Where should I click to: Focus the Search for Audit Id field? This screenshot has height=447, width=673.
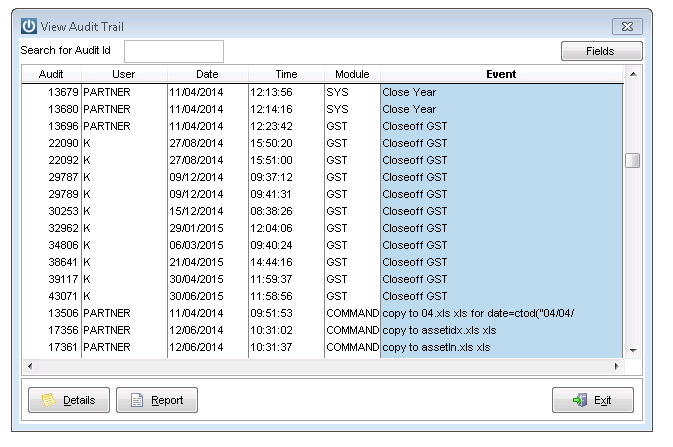174,52
